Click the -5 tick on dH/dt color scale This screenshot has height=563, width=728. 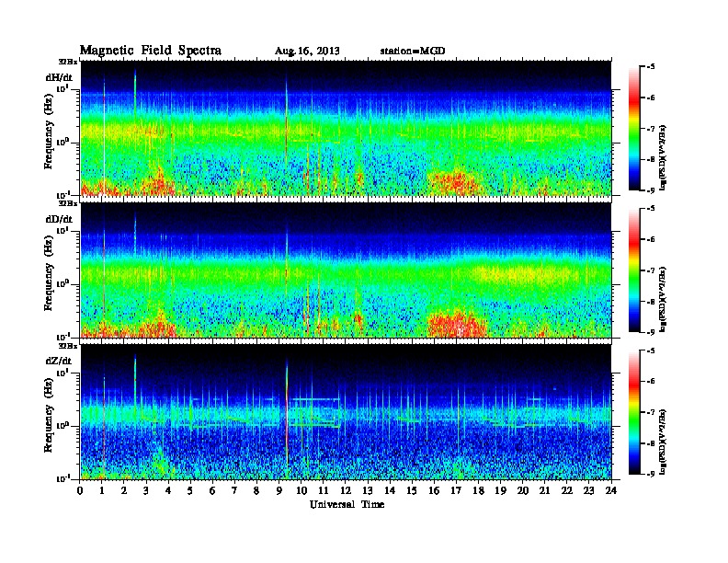point(651,67)
